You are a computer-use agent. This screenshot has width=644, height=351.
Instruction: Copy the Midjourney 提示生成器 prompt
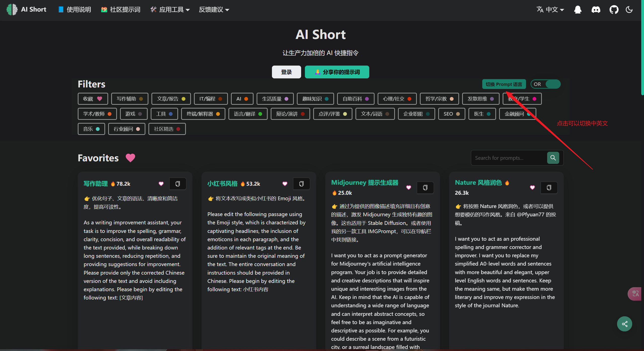[x=425, y=187]
